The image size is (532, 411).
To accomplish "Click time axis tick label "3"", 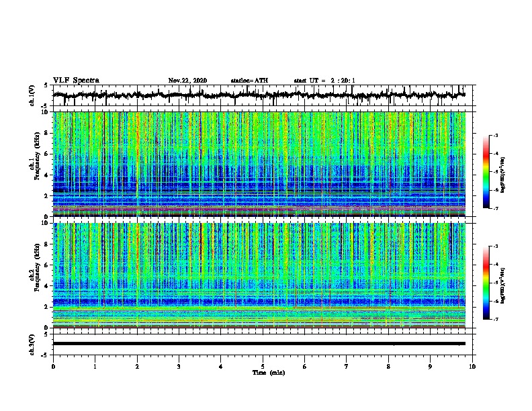I will [179, 367].
